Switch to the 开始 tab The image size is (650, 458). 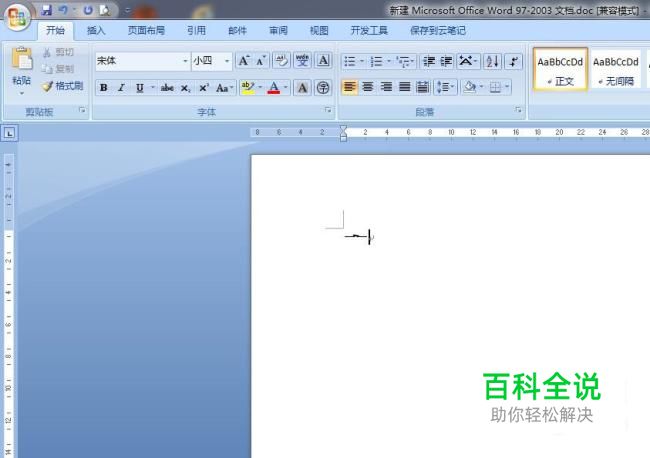pos(55,30)
